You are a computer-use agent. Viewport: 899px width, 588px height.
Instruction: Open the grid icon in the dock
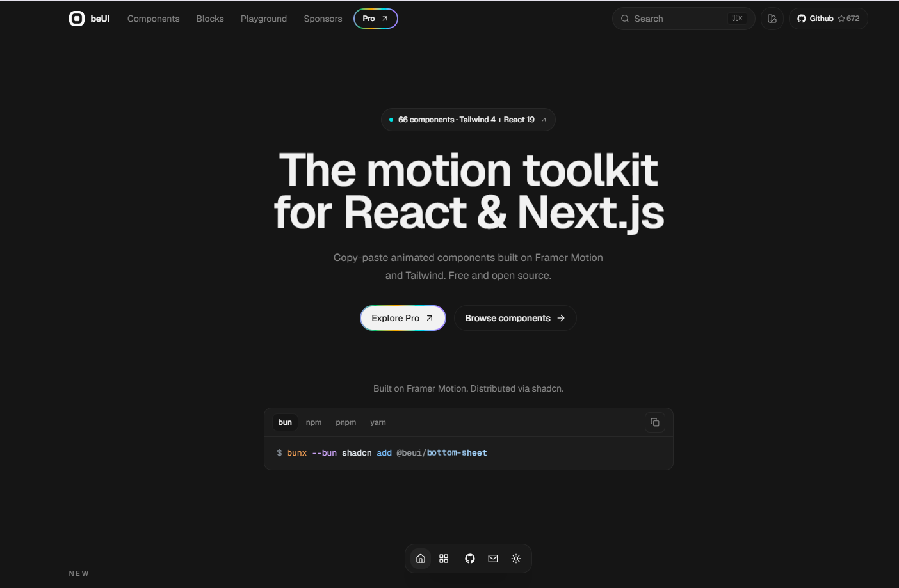tap(444, 559)
